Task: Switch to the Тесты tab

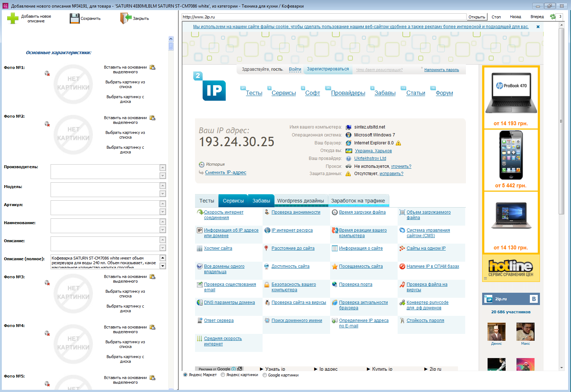Action: 207,201
